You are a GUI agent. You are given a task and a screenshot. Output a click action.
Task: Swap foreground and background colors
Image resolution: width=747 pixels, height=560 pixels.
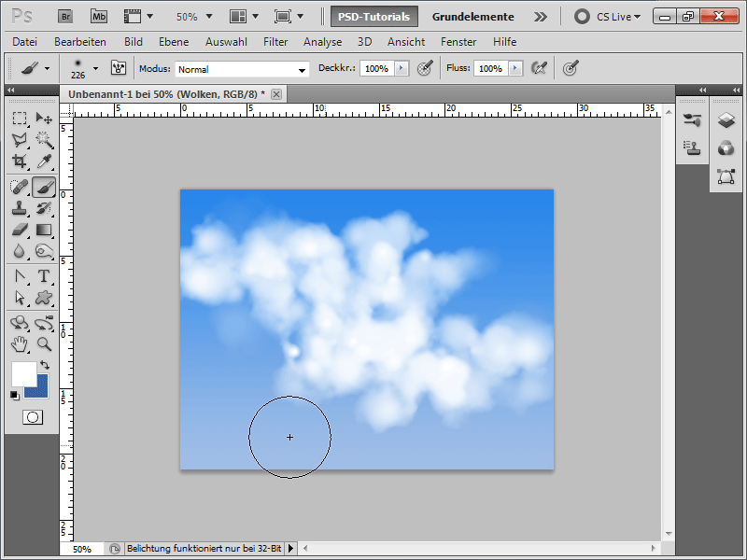click(45, 365)
